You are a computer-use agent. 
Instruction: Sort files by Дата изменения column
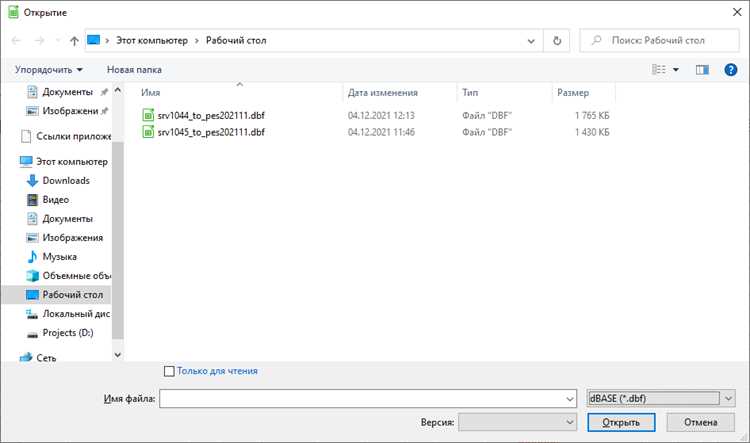(383, 93)
